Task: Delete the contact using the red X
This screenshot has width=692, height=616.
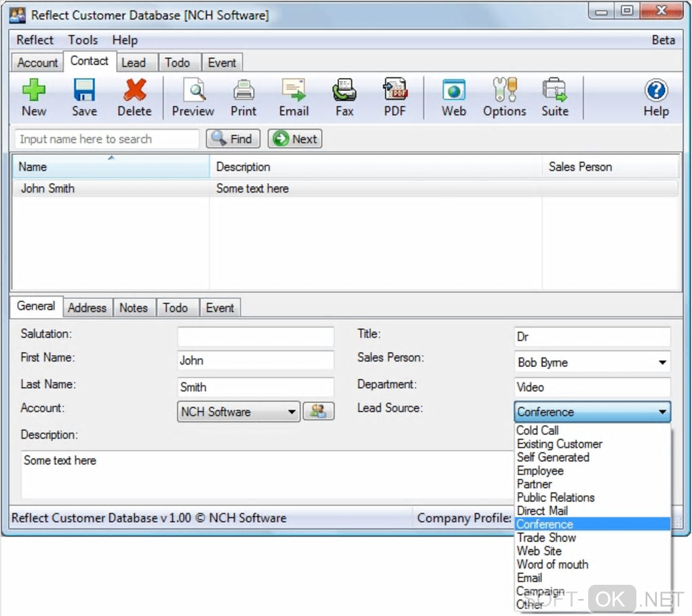Action: click(x=134, y=98)
